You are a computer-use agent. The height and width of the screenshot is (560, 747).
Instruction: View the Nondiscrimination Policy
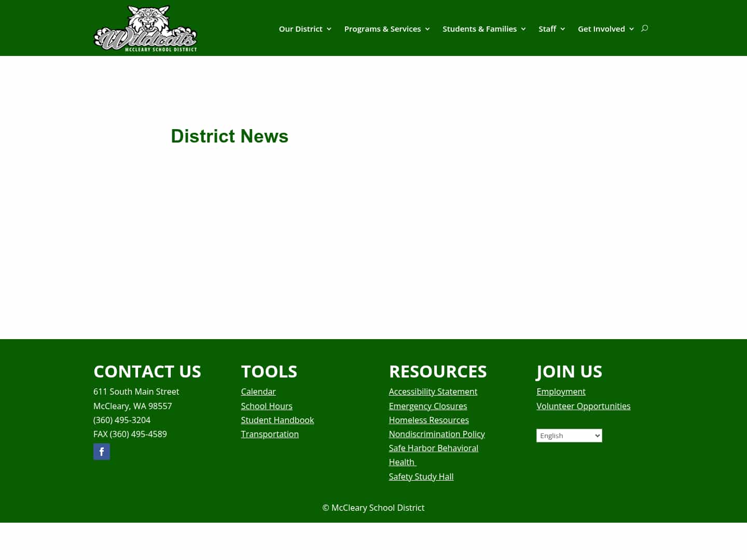436,434
